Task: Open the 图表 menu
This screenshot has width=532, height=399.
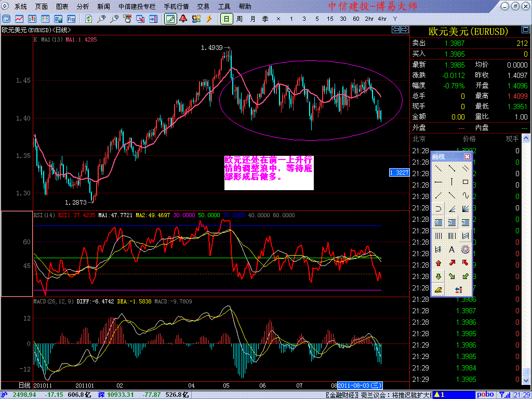Action: point(62,6)
